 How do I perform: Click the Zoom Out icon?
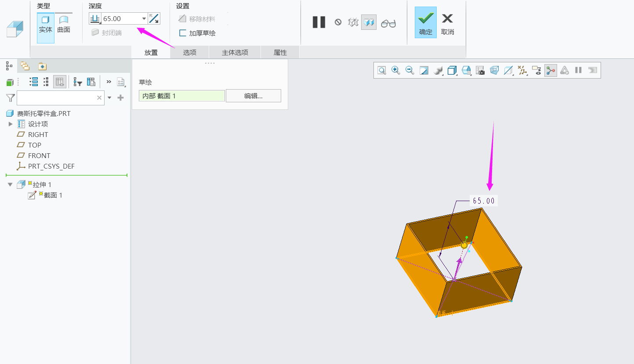409,70
